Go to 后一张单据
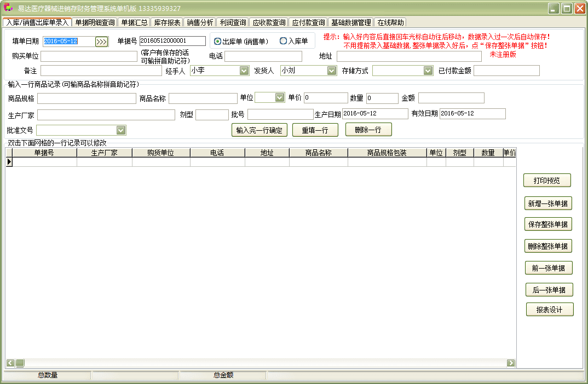Screen dimensions: 588x384 point(549,290)
